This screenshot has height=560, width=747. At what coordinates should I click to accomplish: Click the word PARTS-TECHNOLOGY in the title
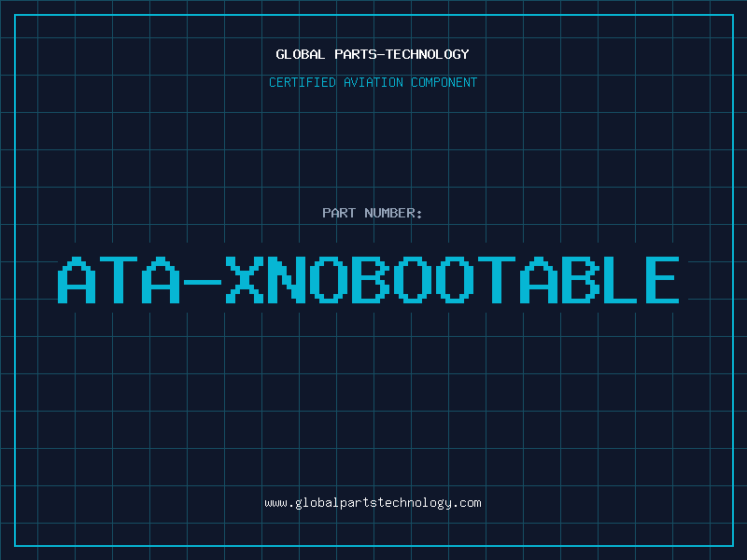pyautogui.click(x=402, y=54)
